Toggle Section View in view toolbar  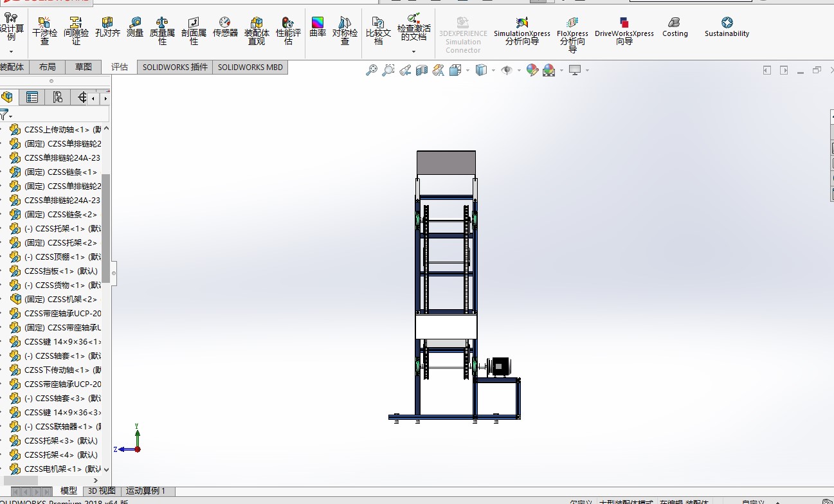pos(422,70)
